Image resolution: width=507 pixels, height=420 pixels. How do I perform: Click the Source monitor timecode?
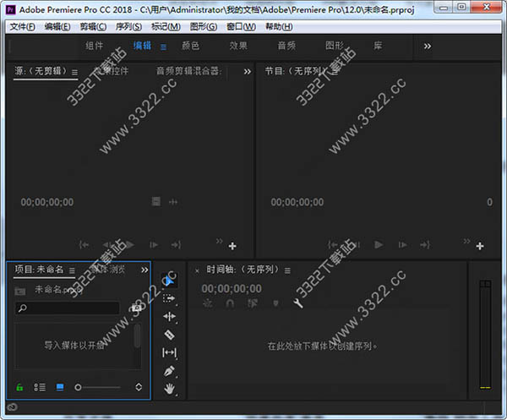(x=47, y=202)
